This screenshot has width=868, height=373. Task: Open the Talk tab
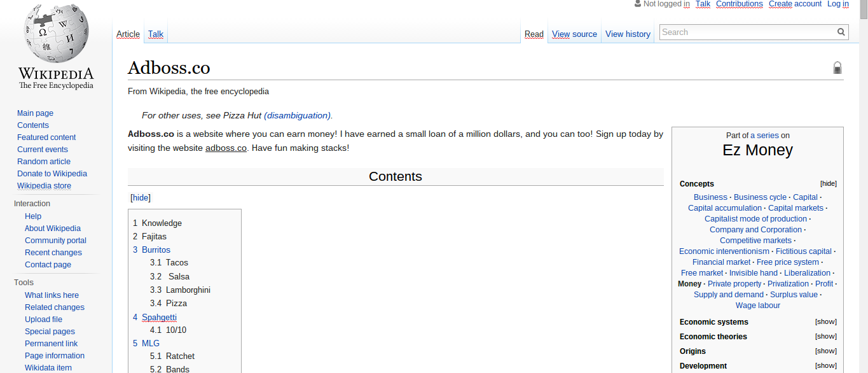(x=156, y=34)
